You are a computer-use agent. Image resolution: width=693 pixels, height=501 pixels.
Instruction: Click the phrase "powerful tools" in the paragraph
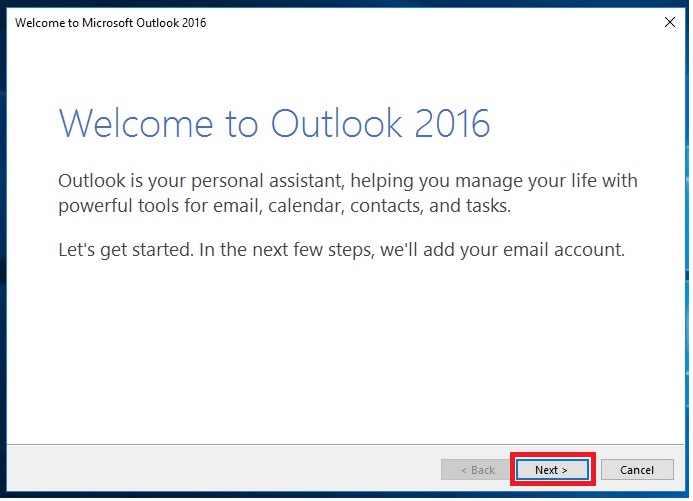tap(118, 205)
